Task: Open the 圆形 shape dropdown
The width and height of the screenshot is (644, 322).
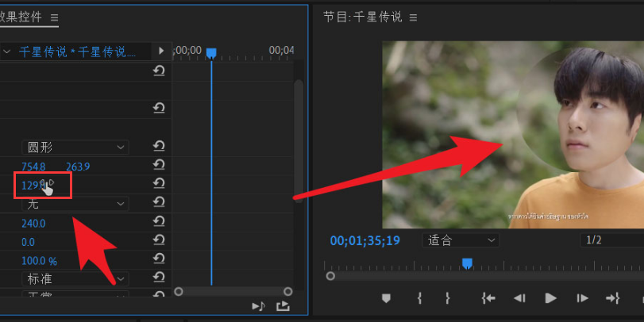Action: [75, 148]
